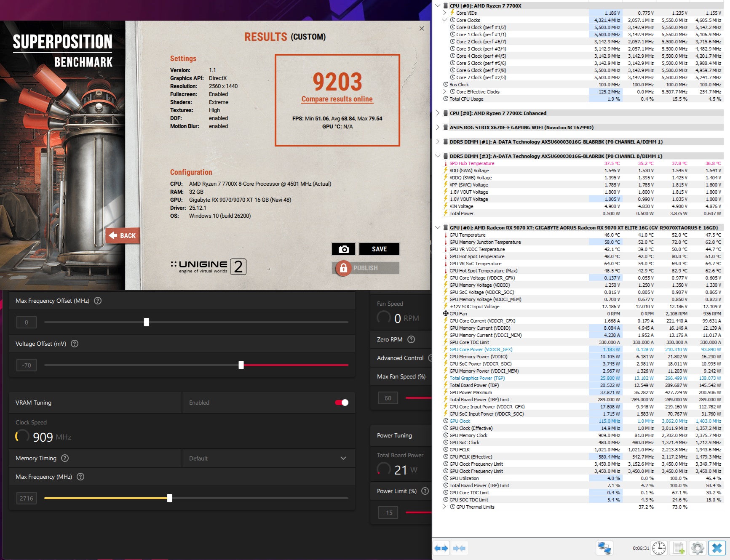Click the chip icon for GPU Radeon RX 9070 XT

tap(446, 228)
